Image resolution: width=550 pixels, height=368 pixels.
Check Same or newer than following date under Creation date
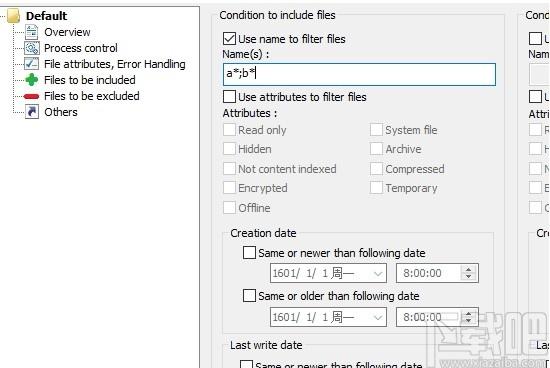[x=249, y=253]
